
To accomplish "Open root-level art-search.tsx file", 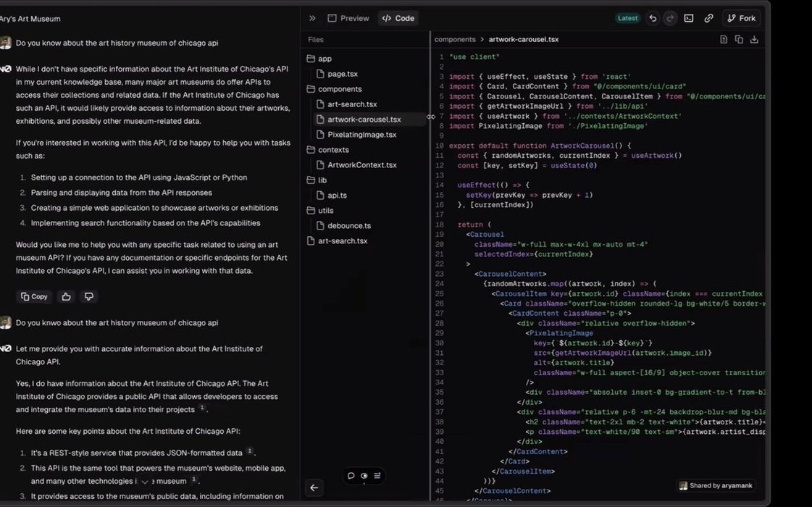I will point(338,240).
